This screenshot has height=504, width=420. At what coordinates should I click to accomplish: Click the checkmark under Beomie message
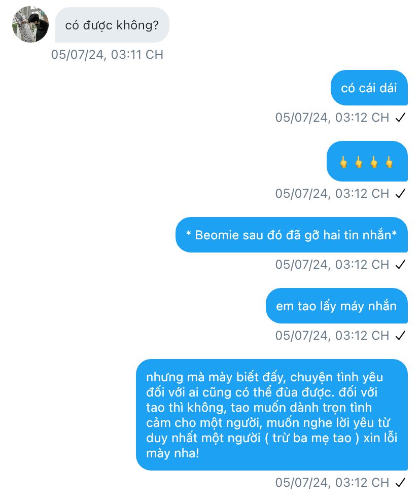[x=400, y=265]
